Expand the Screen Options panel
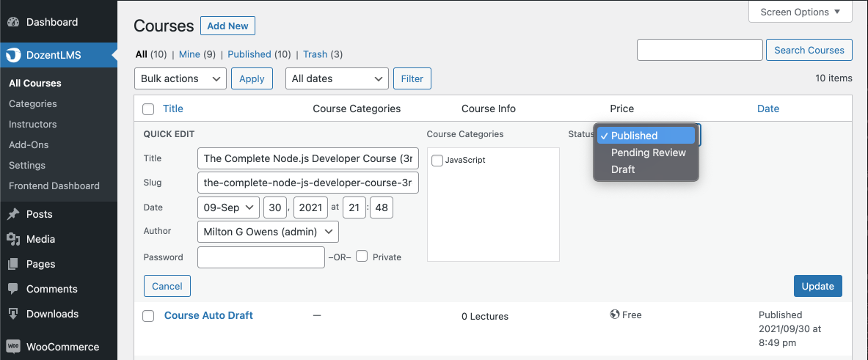868x360 pixels. 800,12
